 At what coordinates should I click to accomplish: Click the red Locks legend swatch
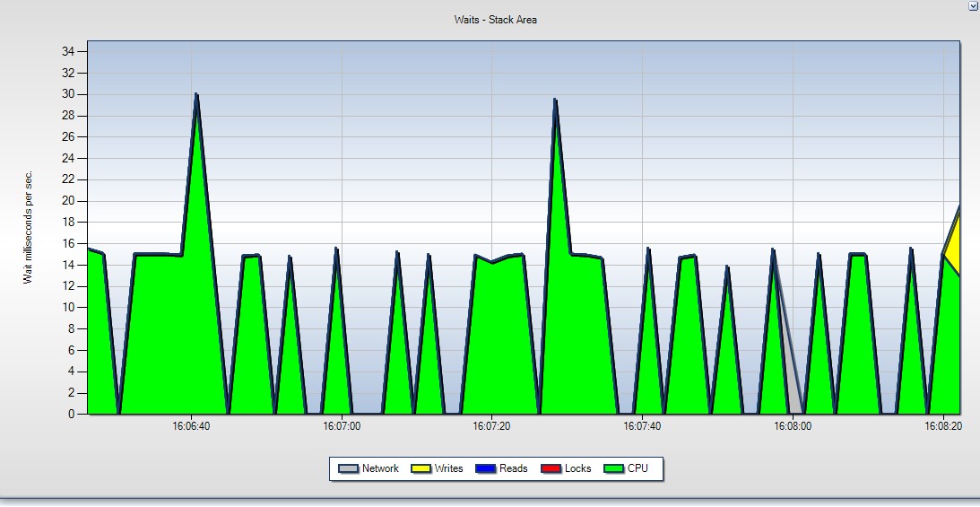[x=551, y=468]
